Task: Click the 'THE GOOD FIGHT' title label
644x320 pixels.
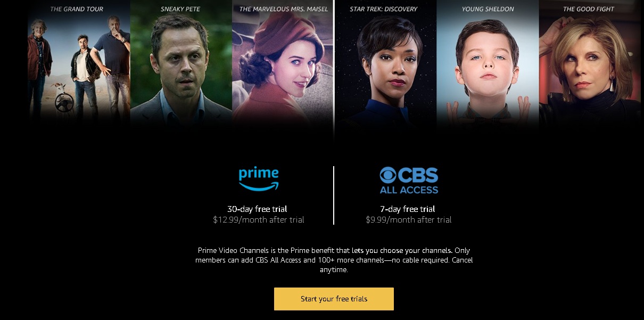Action: [x=588, y=9]
